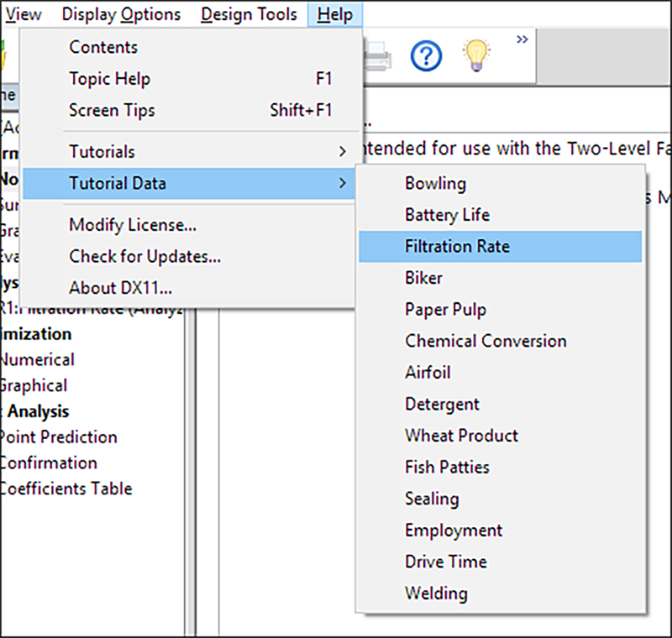Select the Point Prediction tree node
The image size is (672, 638).
point(58,437)
